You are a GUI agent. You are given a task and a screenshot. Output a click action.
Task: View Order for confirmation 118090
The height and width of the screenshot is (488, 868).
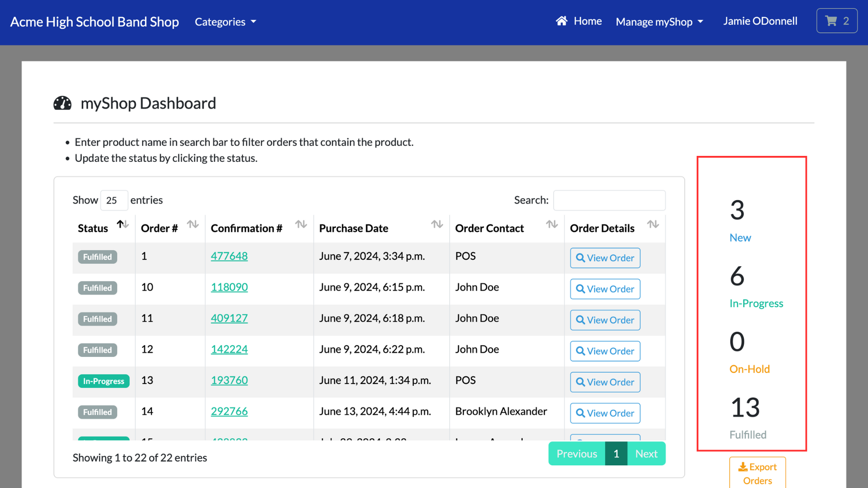click(605, 289)
